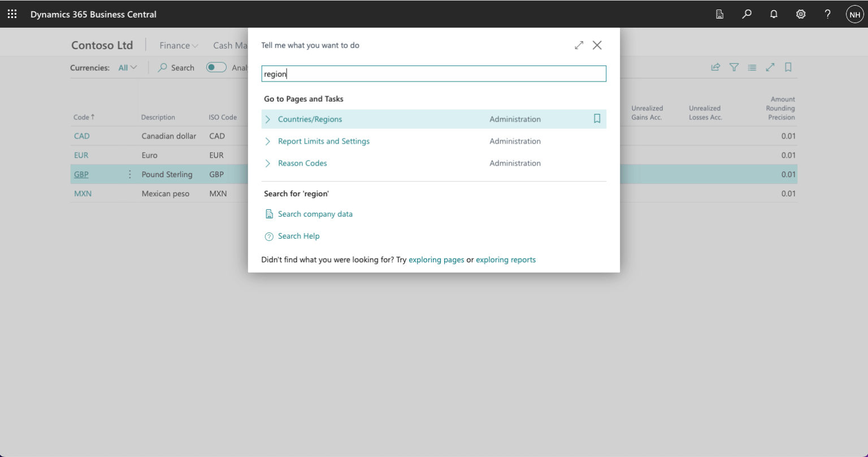Open Report Limits and Settings page
The width and height of the screenshot is (868, 457).
[324, 141]
